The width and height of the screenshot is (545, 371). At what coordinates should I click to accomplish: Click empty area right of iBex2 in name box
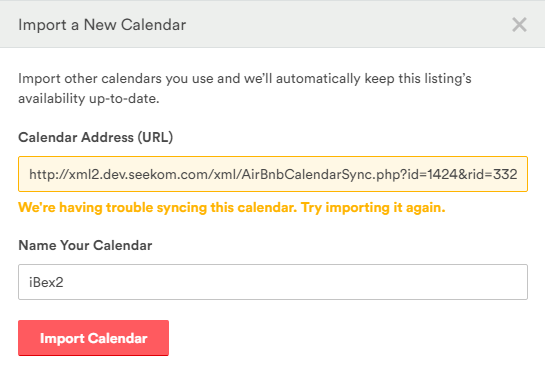295,282
